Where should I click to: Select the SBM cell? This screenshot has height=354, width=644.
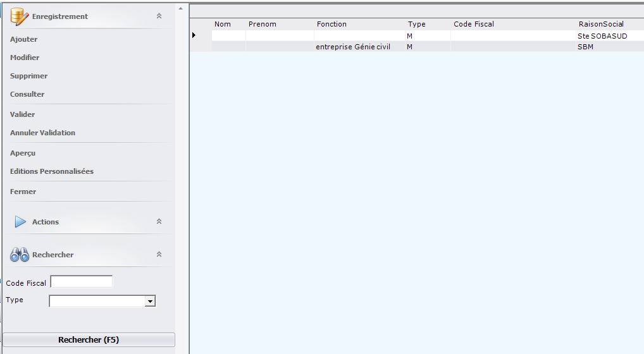point(610,47)
